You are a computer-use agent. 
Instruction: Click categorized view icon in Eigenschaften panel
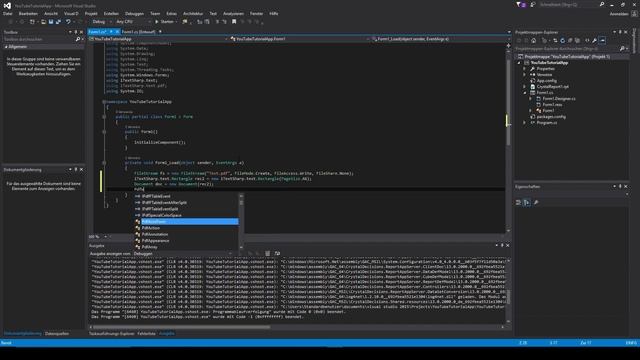coord(518,202)
